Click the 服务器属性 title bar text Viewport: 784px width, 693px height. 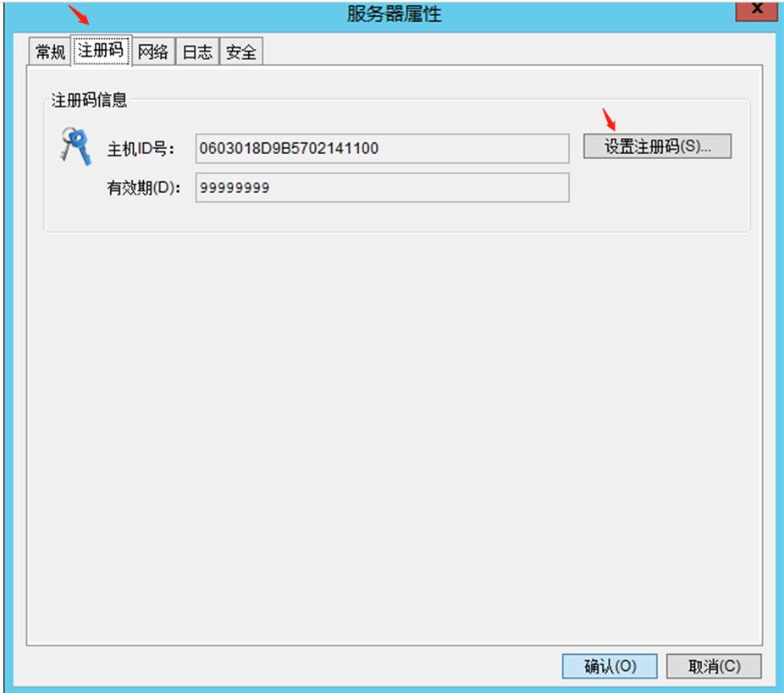[394, 13]
